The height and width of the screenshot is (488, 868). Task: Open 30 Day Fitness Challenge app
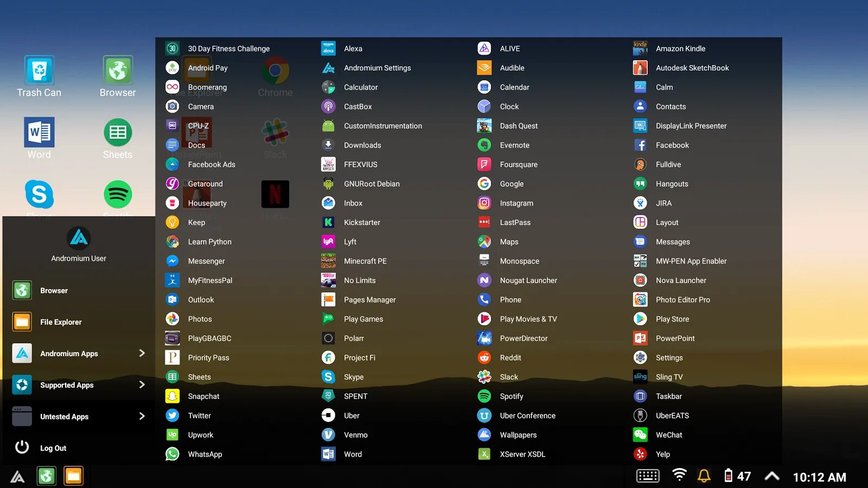point(218,48)
